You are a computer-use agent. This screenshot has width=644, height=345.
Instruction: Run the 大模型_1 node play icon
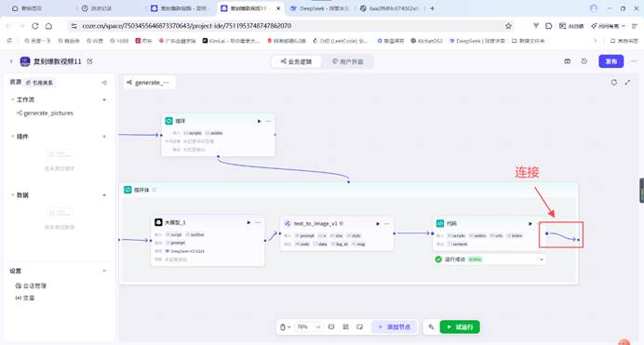(x=248, y=222)
